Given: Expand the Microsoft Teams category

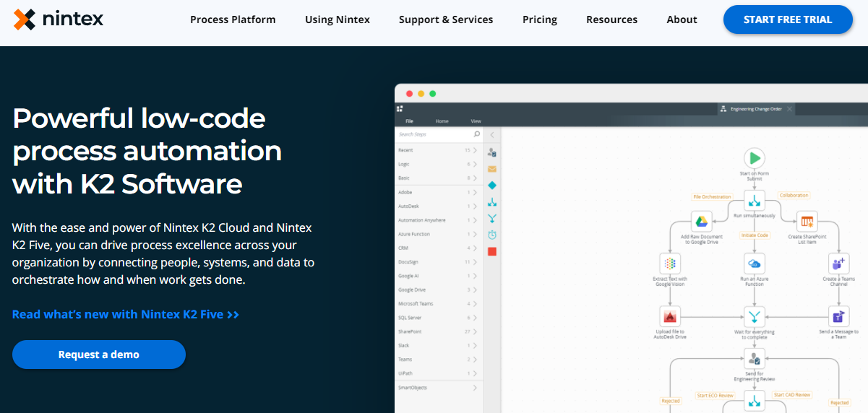Looking at the screenshot, I should coord(476,304).
